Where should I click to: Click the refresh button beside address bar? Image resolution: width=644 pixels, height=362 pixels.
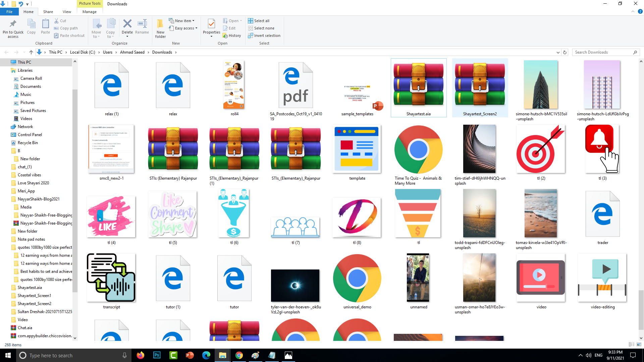coord(565,52)
